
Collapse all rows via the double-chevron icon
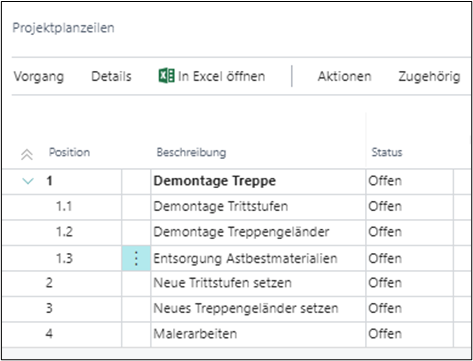(x=27, y=155)
